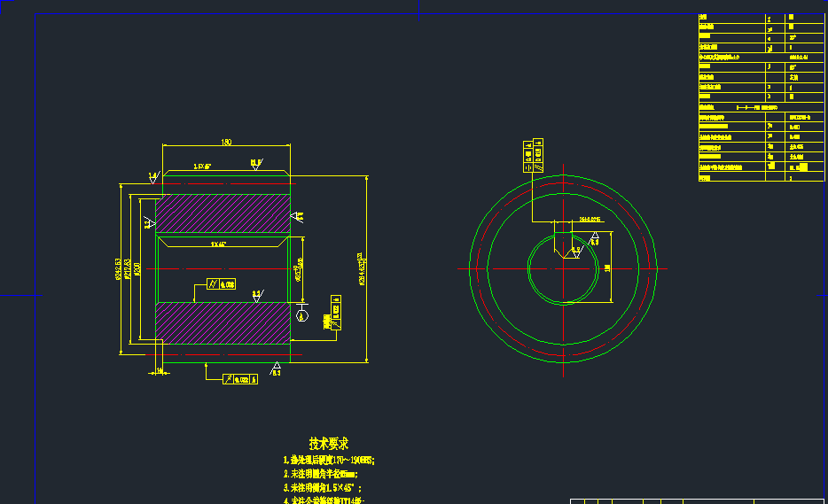
Task: Click the ø242.53 diameter dimension text
Action: coord(118,268)
